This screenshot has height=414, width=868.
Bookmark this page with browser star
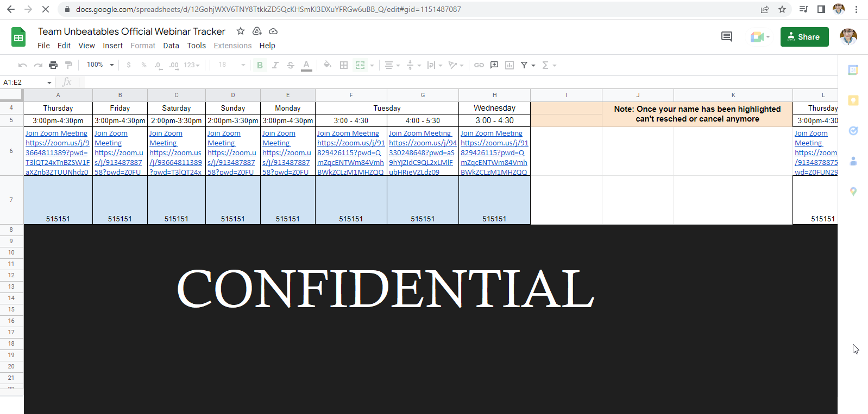pos(782,9)
